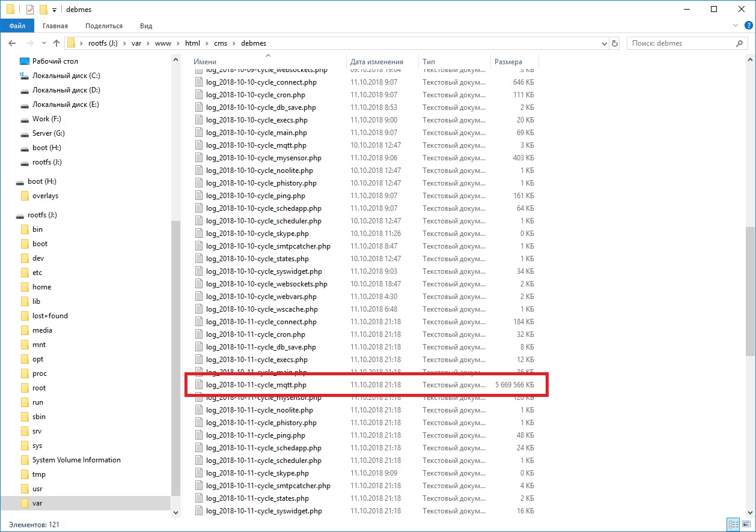Click the search magnifier icon
This screenshot has width=756, height=532.
[740, 43]
